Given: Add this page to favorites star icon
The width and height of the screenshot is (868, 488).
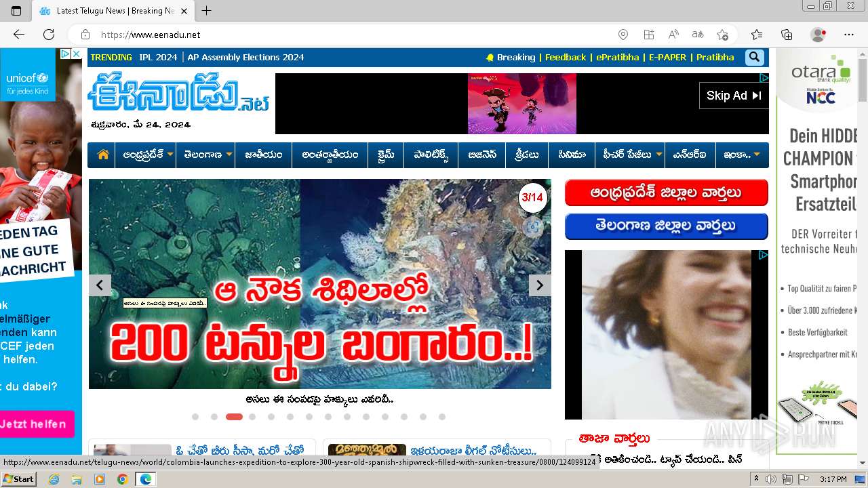Looking at the screenshot, I should (722, 35).
